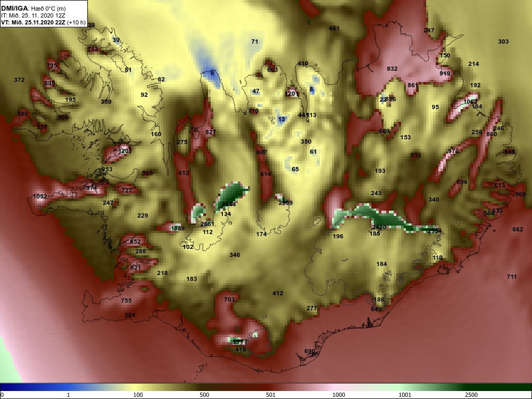Click the 'VT: Mið. 25.11.2020 22Z (+10 h)' line
The height and width of the screenshot is (399, 532).
click(44, 22)
